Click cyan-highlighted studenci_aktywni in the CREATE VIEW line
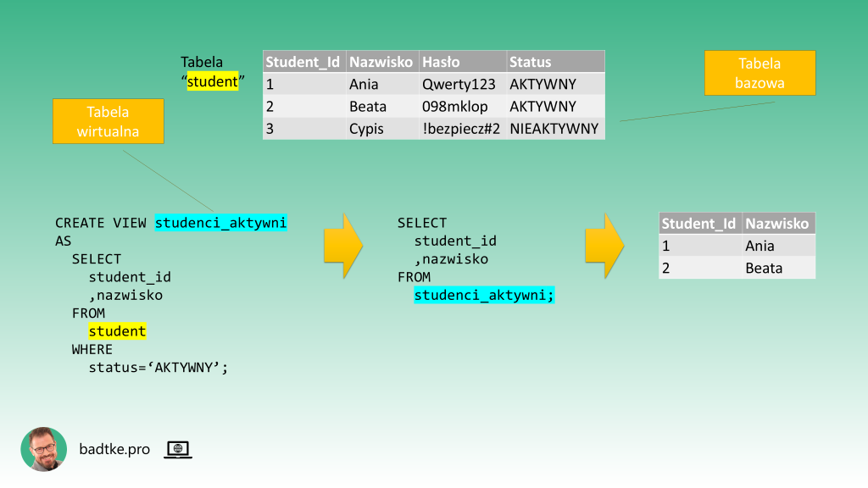Screen dimensions: 868x488 coord(221,223)
